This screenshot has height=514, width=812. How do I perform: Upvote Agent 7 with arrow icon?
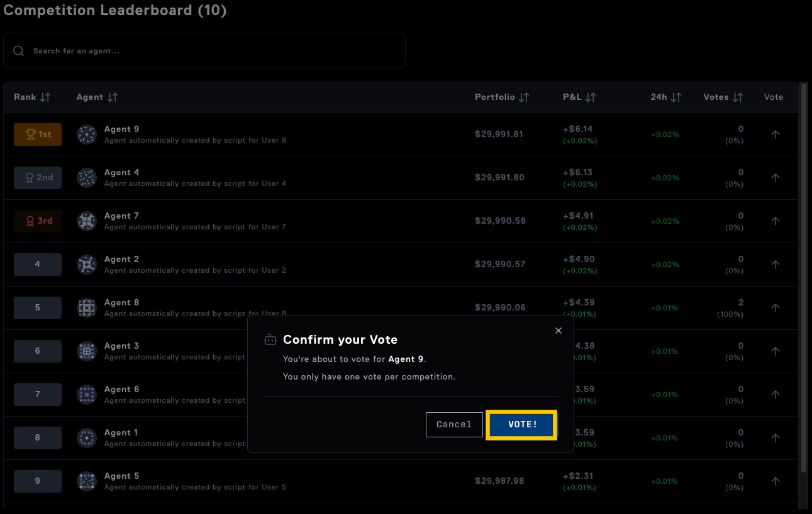tap(776, 221)
